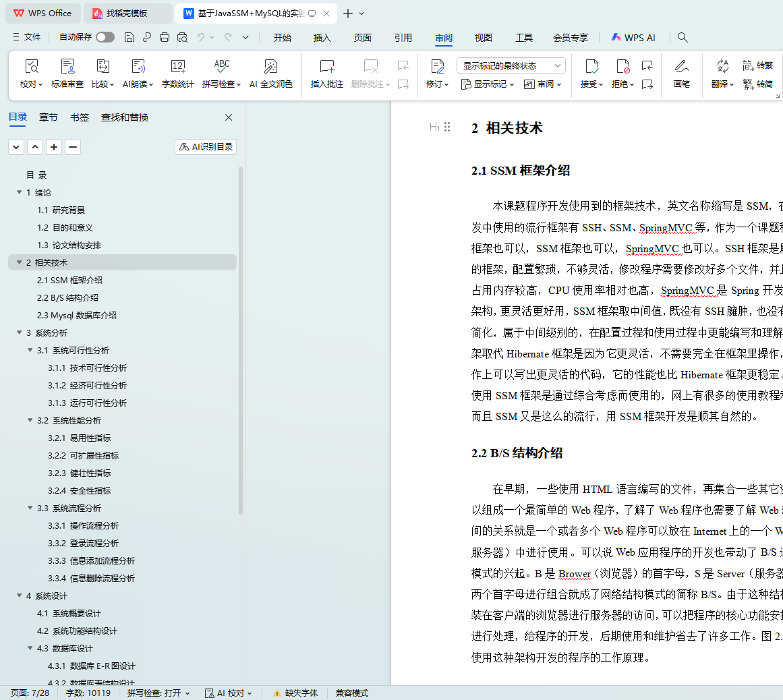Click the AI识别目录 button

click(x=206, y=146)
